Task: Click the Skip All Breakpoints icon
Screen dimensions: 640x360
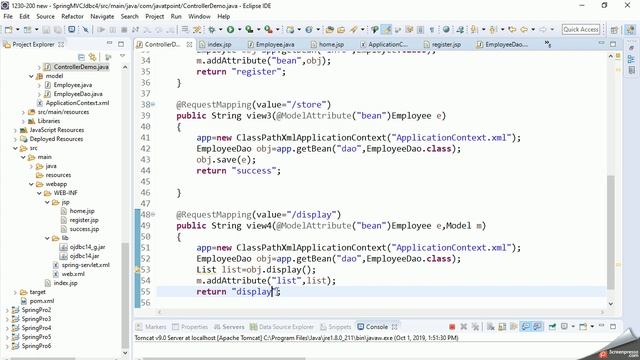Action: tap(85, 29)
